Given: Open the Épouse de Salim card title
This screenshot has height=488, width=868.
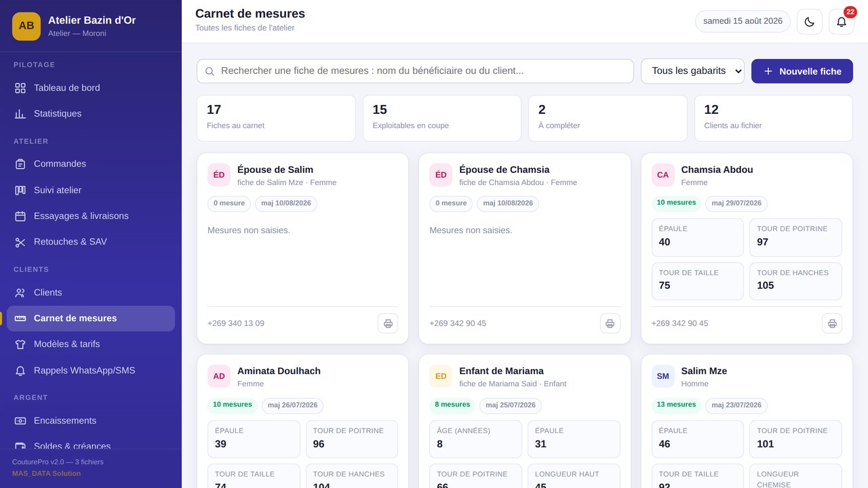Looking at the screenshot, I should [275, 169].
